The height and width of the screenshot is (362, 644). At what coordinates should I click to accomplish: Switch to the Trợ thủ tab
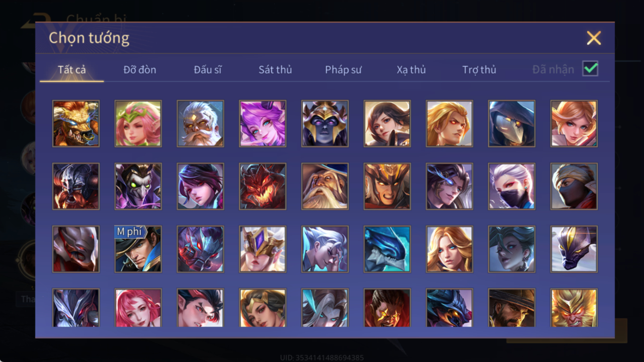pyautogui.click(x=479, y=70)
